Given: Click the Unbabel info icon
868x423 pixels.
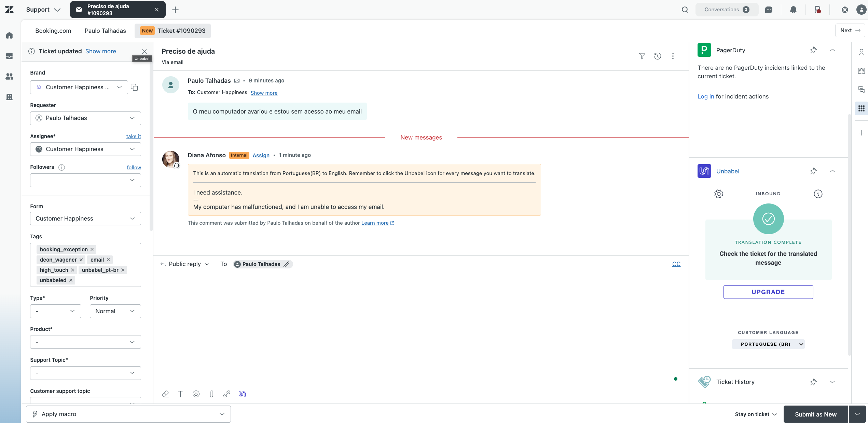Looking at the screenshot, I should 818,194.
